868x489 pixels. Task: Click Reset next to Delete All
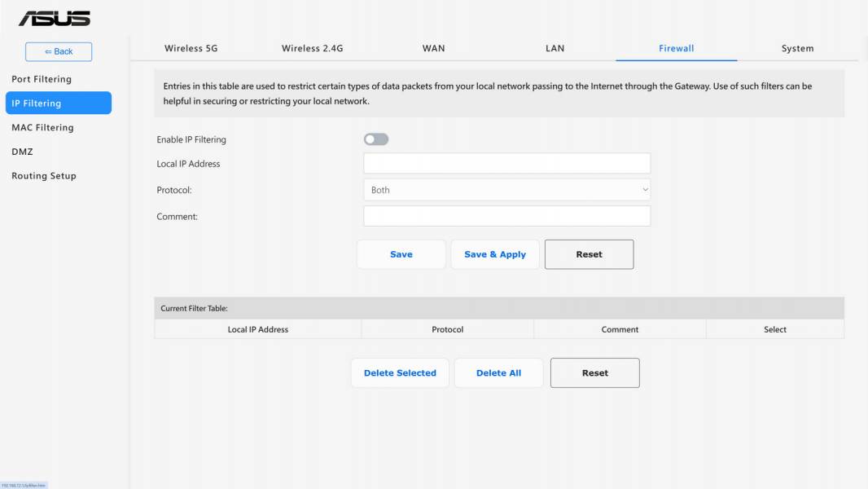595,372
